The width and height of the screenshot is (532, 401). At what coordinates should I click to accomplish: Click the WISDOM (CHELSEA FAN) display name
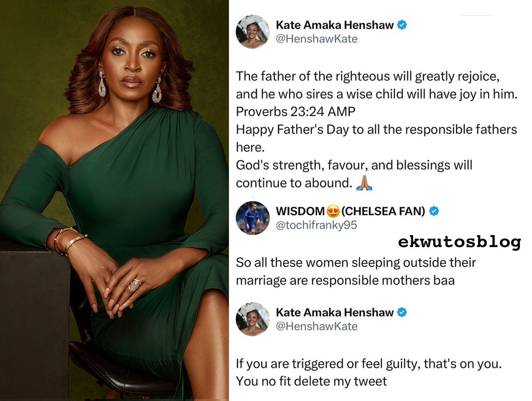(350, 211)
